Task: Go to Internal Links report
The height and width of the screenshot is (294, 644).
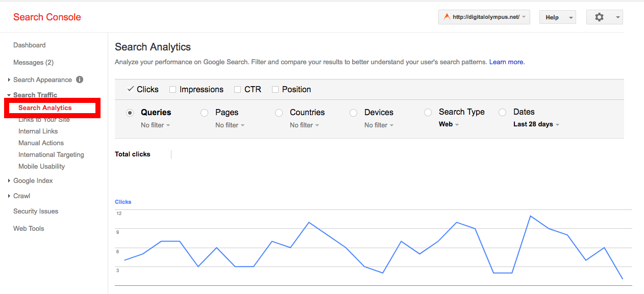Action: click(38, 131)
